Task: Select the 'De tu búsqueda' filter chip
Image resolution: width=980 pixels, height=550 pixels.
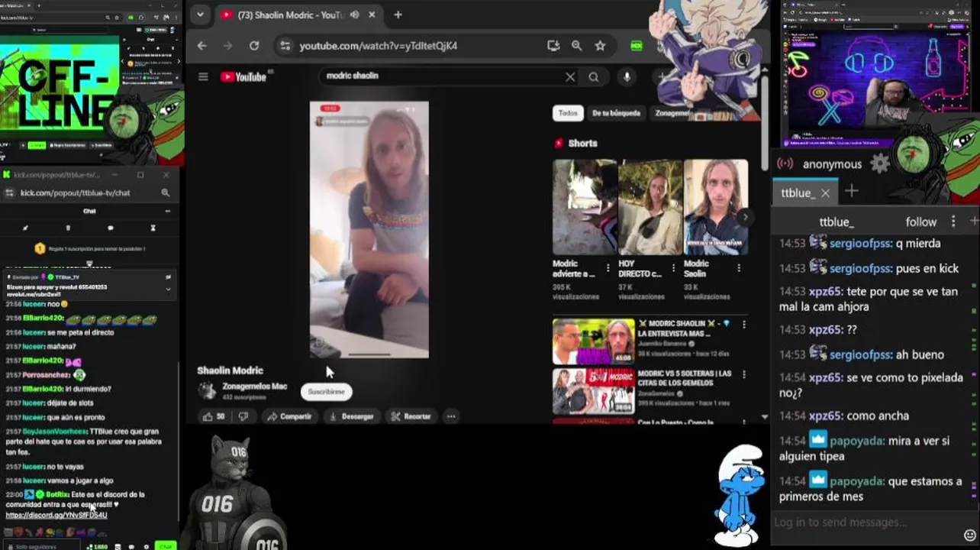Action: (616, 113)
